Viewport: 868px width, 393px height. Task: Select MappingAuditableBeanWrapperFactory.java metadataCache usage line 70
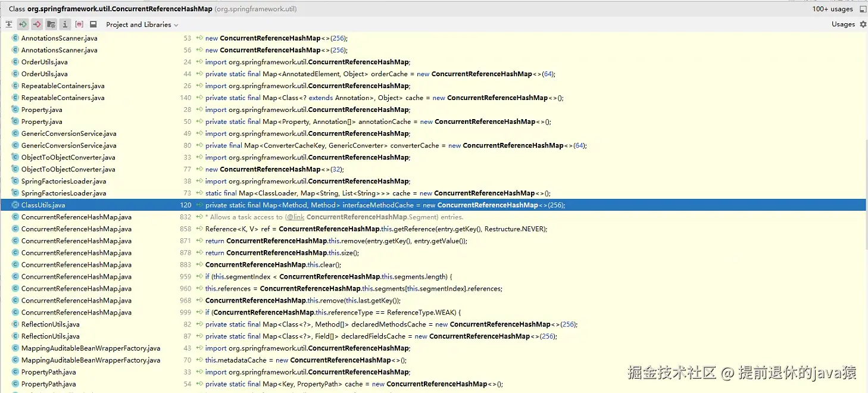point(433,360)
